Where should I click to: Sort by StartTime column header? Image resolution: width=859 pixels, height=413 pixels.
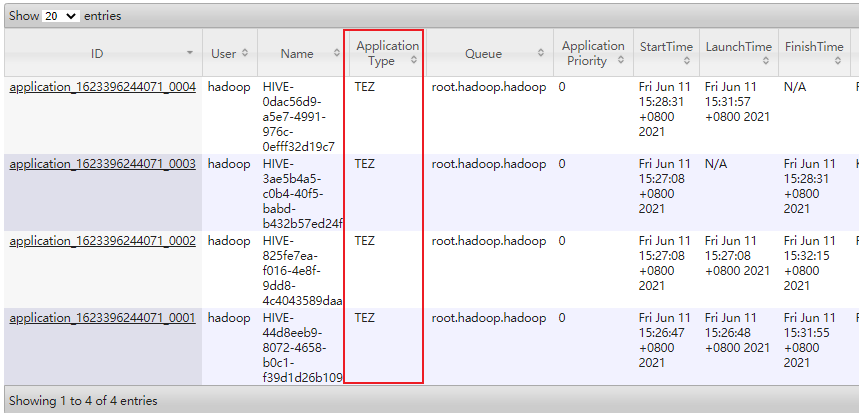(x=667, y=53)
